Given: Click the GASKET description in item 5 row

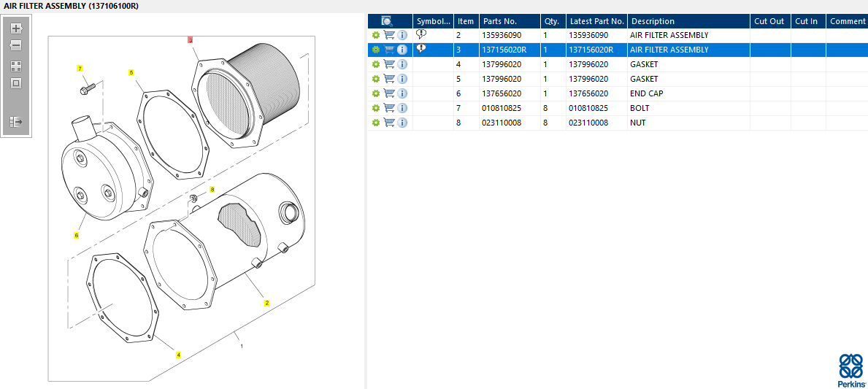Looking at the screenshot, I should click(688, 79).
